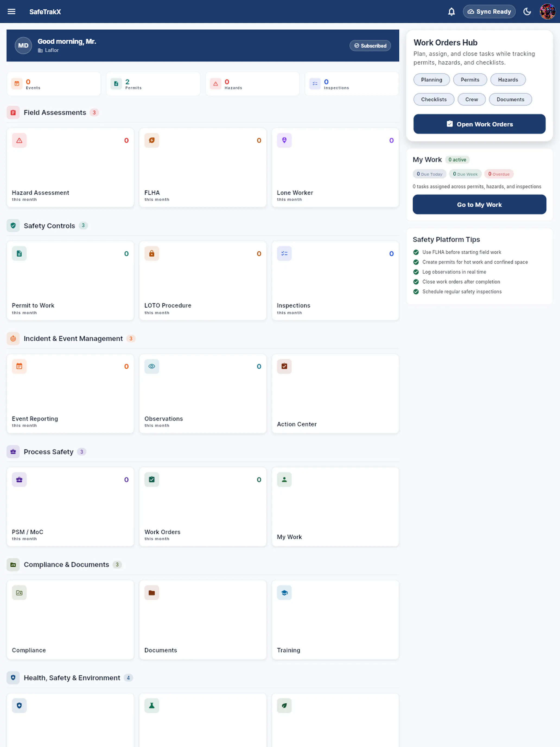Open the user profile avatar
Screen dimensions: 560x747
tap(547, 12)
